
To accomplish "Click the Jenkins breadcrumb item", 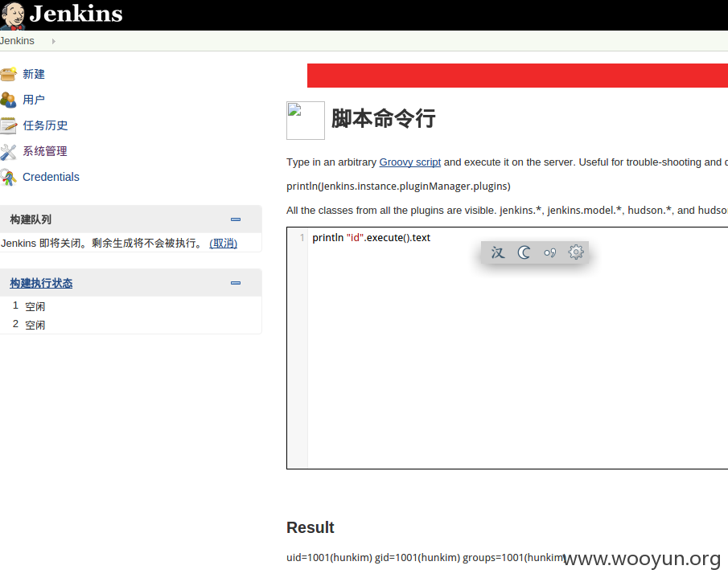I will point(17,41).
